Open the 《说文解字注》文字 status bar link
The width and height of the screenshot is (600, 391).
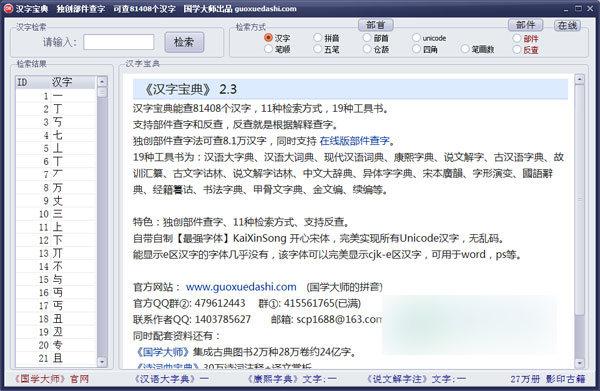coord(416,379)
